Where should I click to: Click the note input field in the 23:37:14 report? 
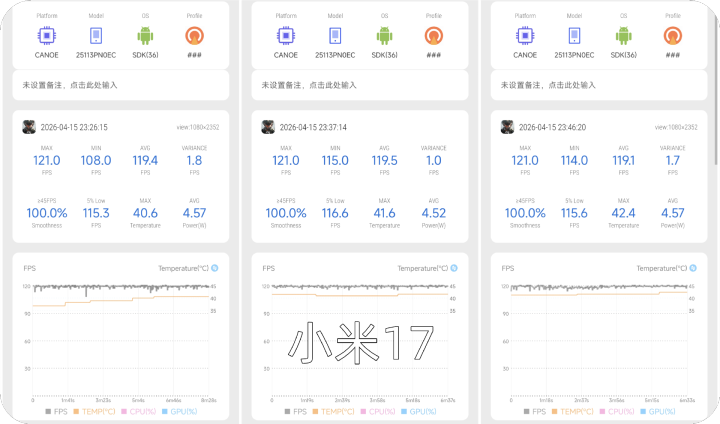coord(360,85)
